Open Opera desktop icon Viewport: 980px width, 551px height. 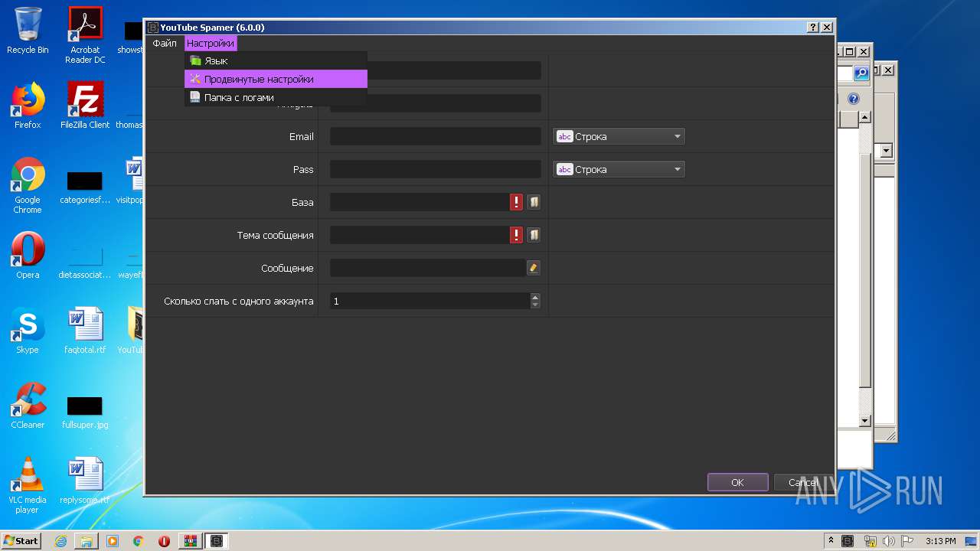[x=28, y=256]
